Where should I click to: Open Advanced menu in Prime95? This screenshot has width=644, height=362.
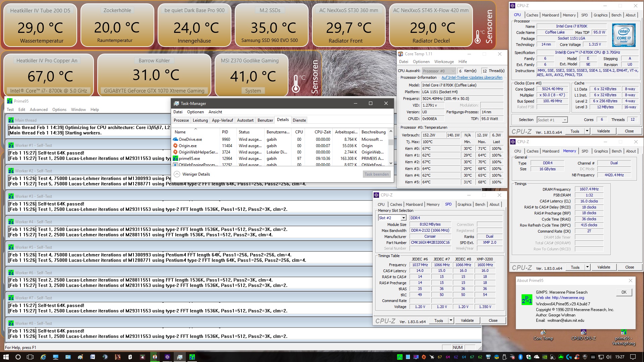(x=39, y=110)
